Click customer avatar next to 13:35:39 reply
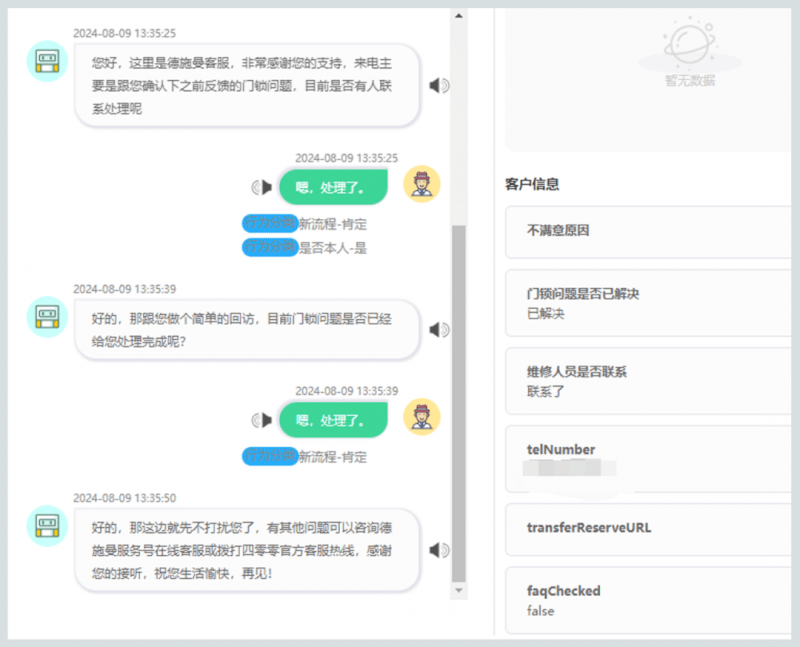The width and height of the screenshot is (800, 647). [x=421, y=417]
